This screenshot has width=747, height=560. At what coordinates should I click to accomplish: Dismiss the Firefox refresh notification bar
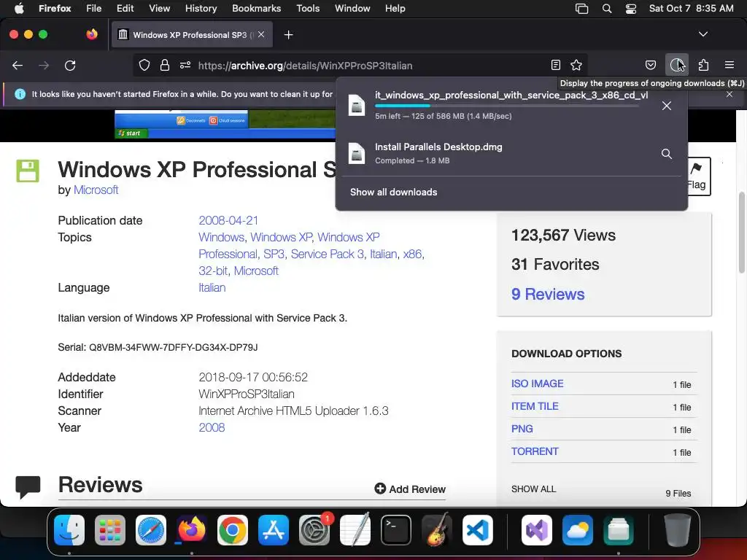[x=729, y=94]
